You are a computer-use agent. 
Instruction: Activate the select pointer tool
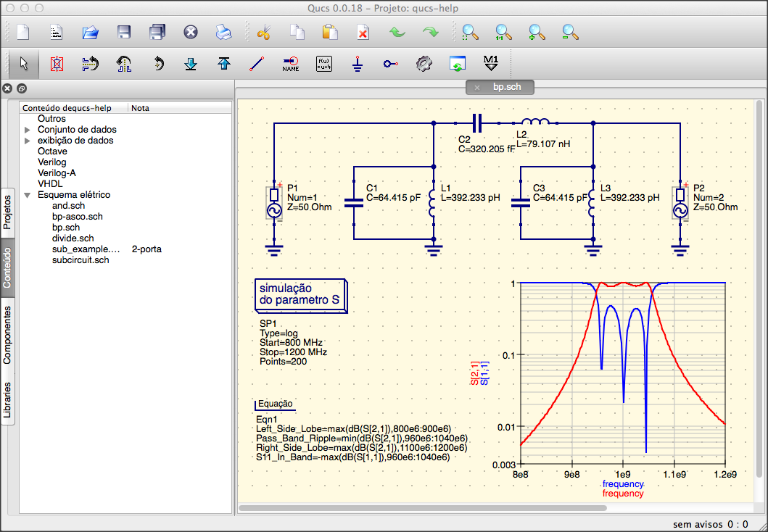(23, 64)
